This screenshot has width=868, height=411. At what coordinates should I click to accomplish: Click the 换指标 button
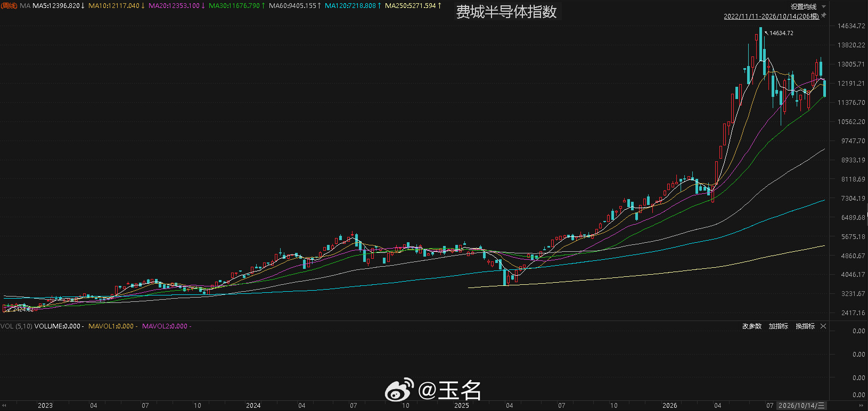click(805, 326)
